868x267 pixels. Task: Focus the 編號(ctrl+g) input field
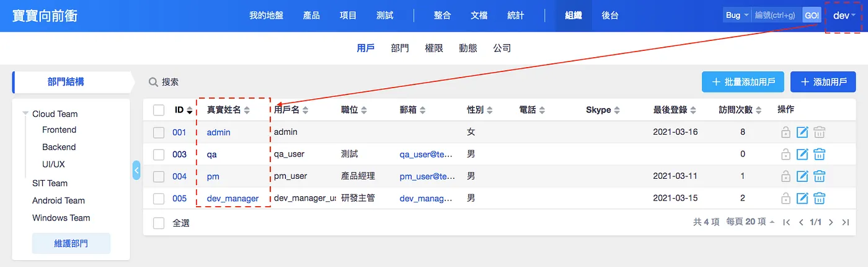777,15
